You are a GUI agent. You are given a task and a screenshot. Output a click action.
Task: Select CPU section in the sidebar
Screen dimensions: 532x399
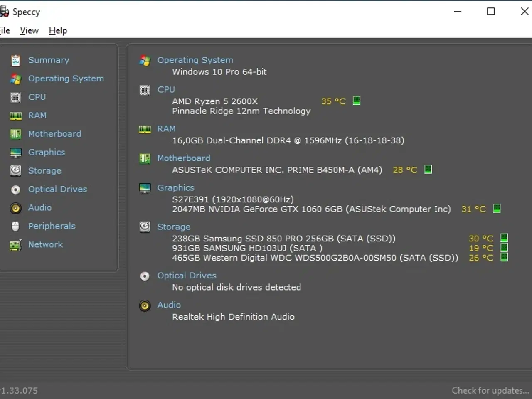click(37, 97)
